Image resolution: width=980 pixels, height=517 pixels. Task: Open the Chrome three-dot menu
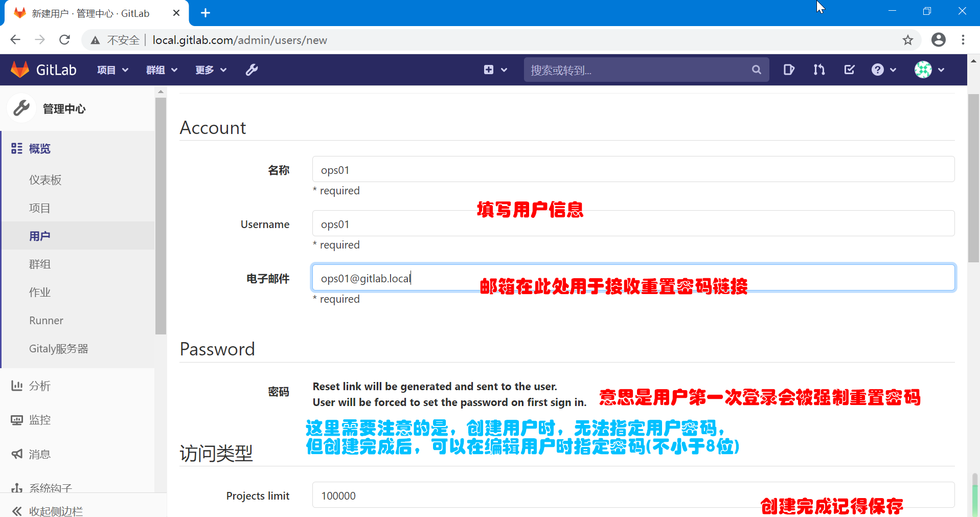[x=963, y=40]
